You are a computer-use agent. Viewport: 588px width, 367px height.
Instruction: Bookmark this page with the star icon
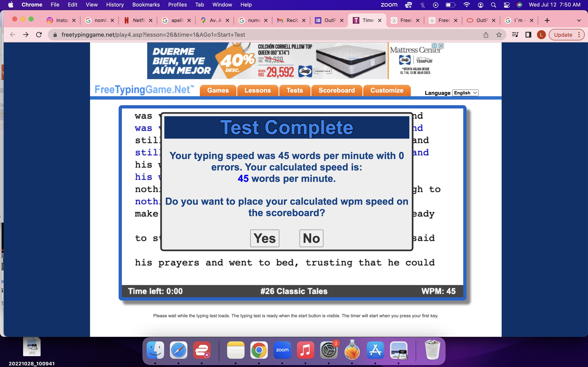click(499, 35)
